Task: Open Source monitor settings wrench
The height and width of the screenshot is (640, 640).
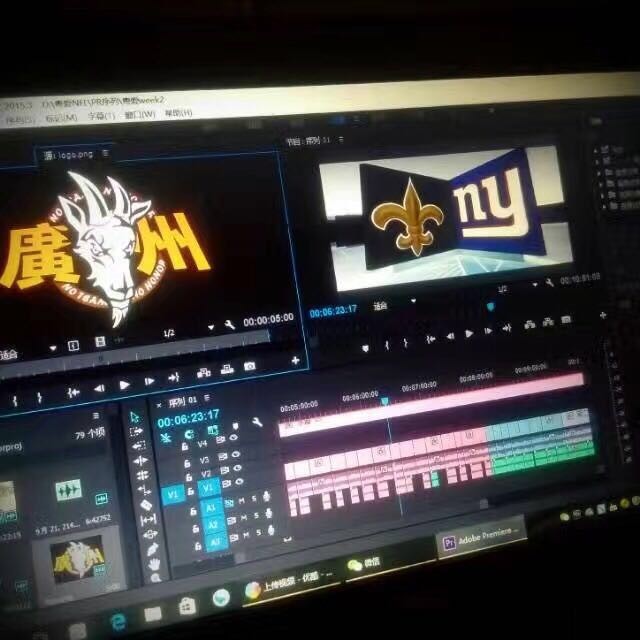Action: [230, 325]
